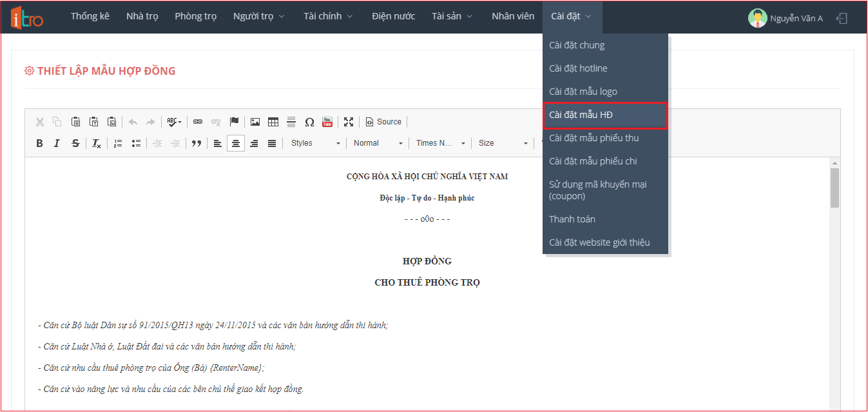
Task: Choose 'Cài đặt chung' in the settings menu
Action: [577, 45]
